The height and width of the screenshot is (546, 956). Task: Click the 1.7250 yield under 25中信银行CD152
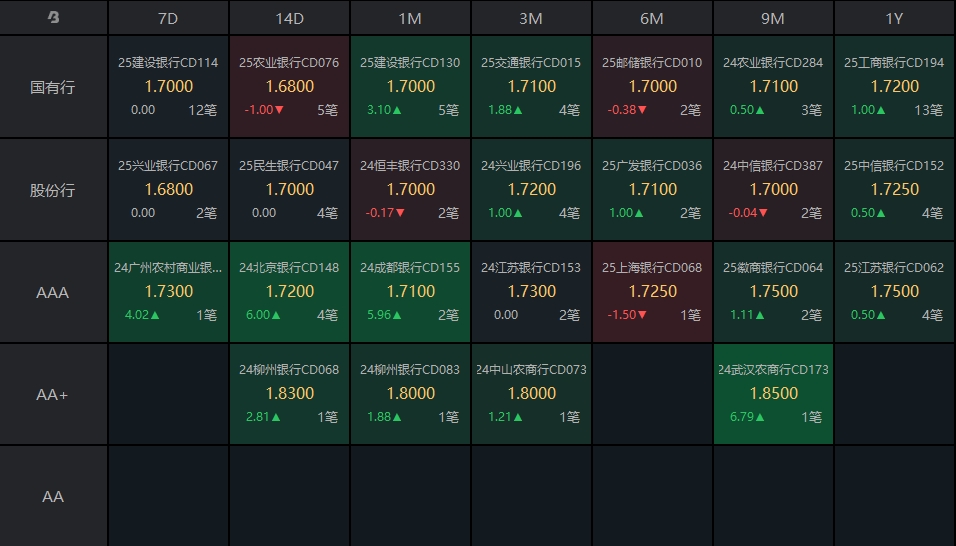[895, 190]
